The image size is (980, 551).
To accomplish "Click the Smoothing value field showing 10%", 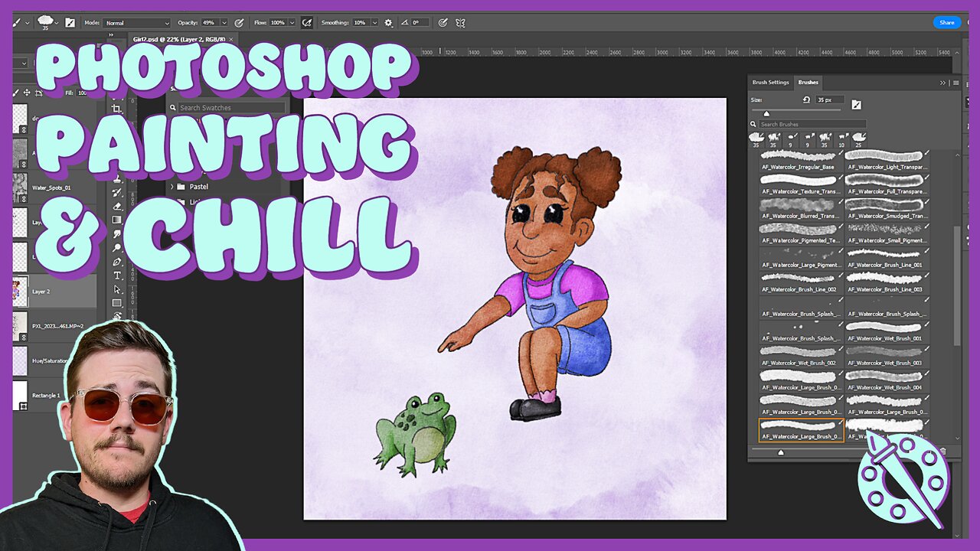I will [x=360, y=23].
